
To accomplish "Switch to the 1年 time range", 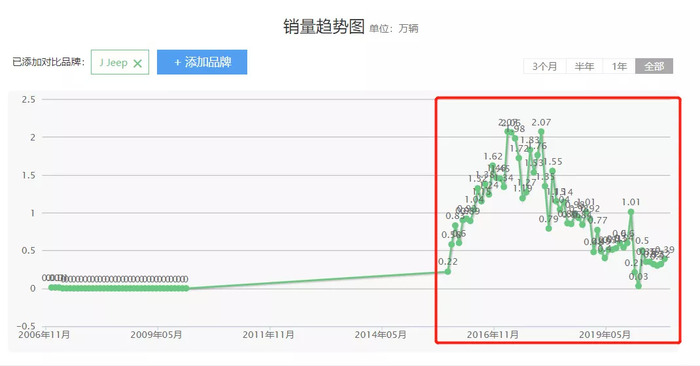I will click(x=619, y=67).
